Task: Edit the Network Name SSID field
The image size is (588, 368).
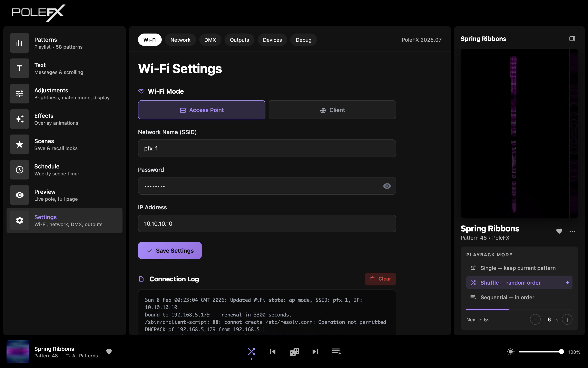Action: pos(267,148)
